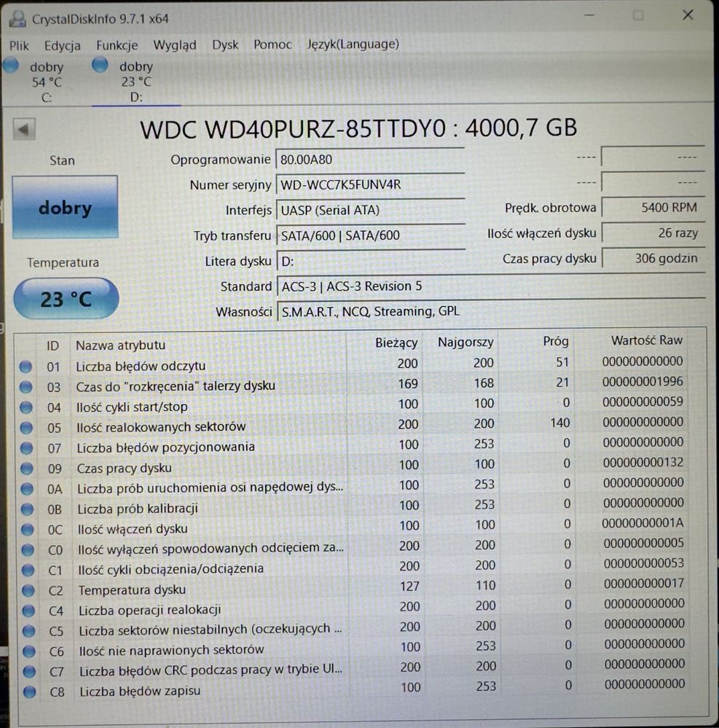Click raw value 00000000001A
Image resolution: width=719 pixels, height=728 pixels.
coord(643,523)
